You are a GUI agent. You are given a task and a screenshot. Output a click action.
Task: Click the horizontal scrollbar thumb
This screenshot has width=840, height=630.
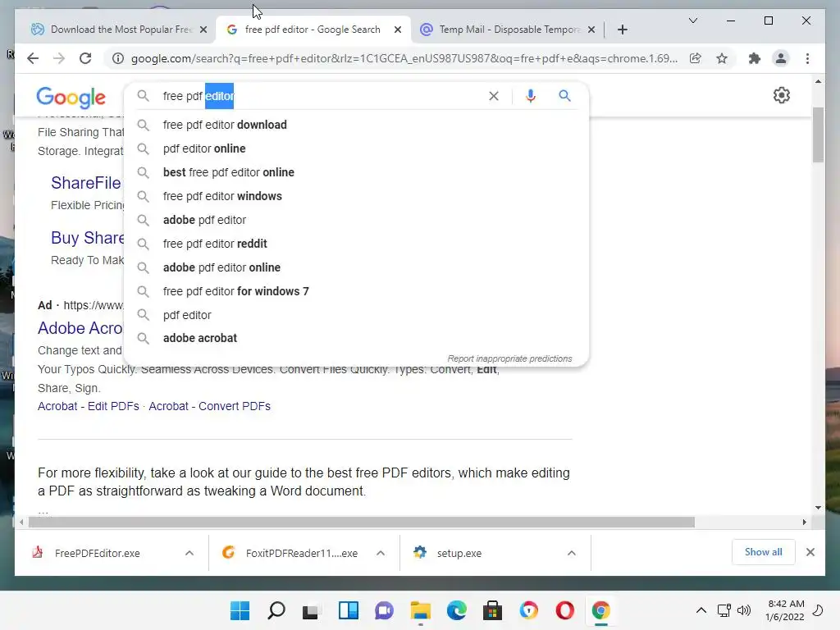pos(362,522)
